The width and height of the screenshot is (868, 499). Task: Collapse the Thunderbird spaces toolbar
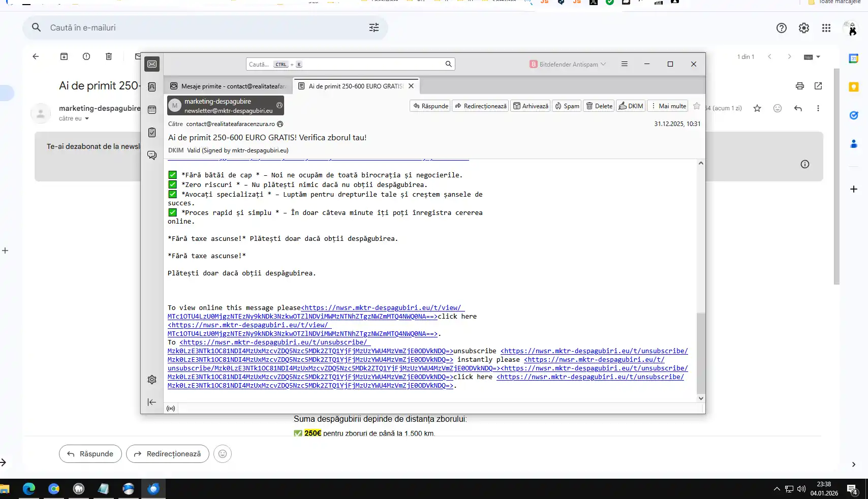(152, 402)
